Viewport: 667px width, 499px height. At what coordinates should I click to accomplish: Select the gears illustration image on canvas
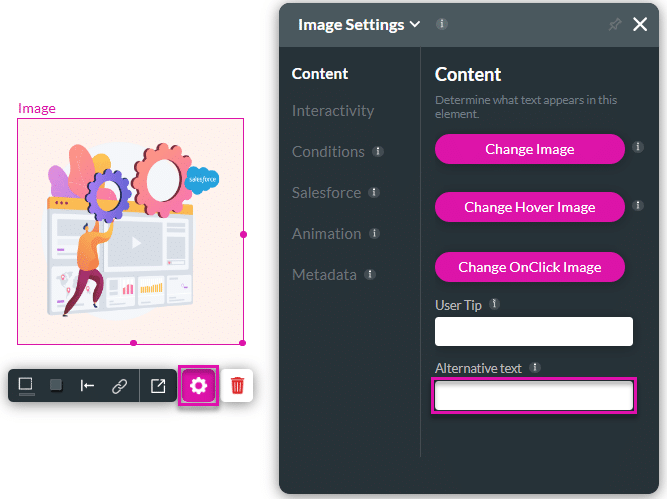pos(130,231)
